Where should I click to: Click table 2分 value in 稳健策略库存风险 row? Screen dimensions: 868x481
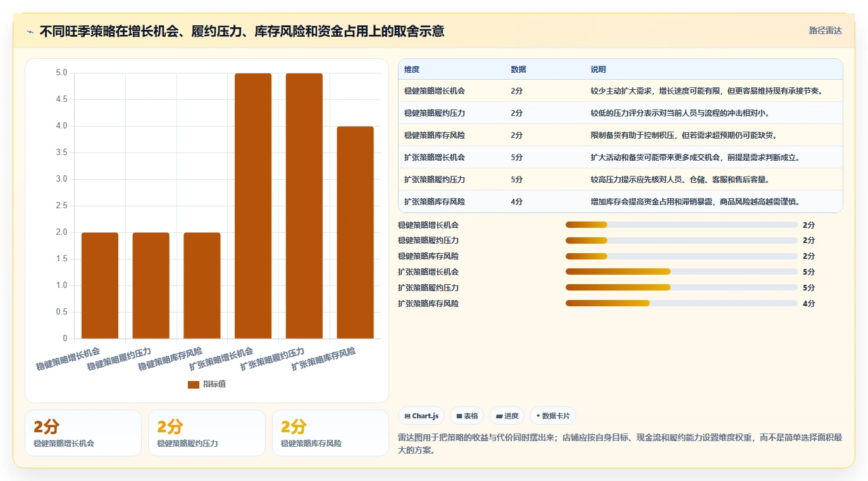pos(516,135)
